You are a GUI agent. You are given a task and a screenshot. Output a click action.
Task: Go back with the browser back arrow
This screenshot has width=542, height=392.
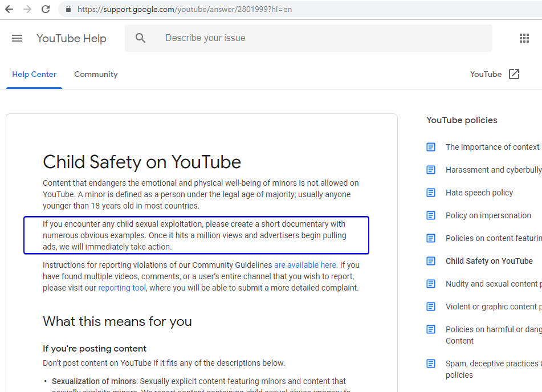coord(9,9)
